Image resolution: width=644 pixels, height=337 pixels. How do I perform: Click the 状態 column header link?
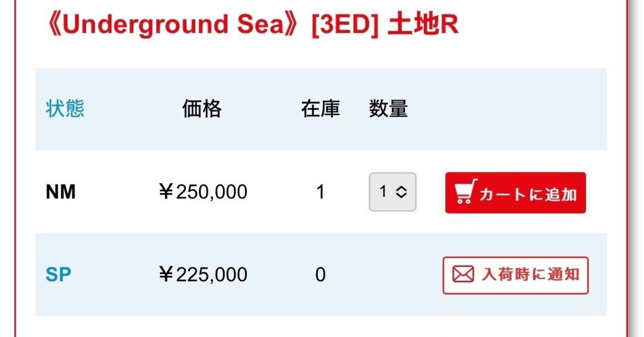(x=65, y=109)
